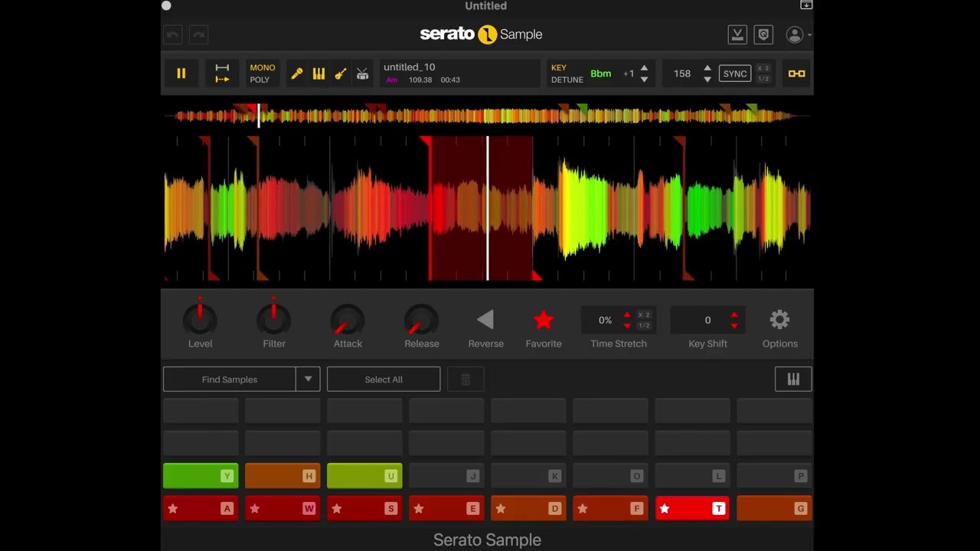Trigger the bright red T pad
The width and height of the screenshot is (980, 551).
click(x=692, y=508)
